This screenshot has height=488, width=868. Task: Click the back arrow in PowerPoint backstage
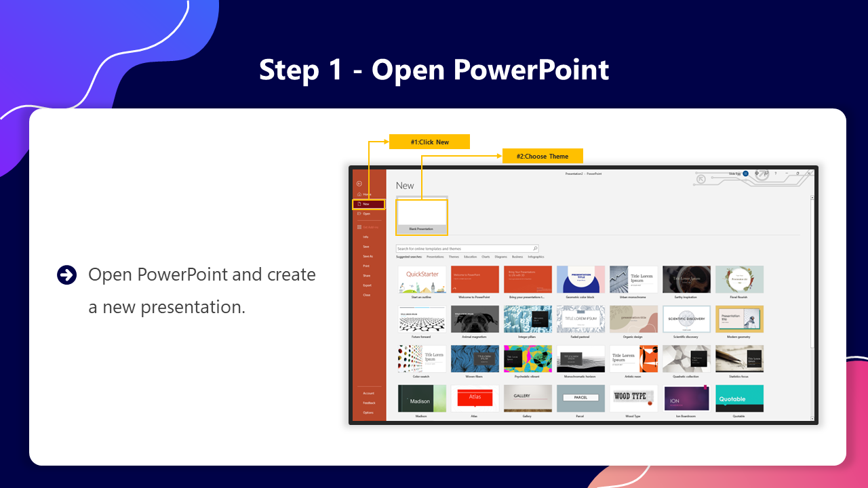[x=359, y=183]
